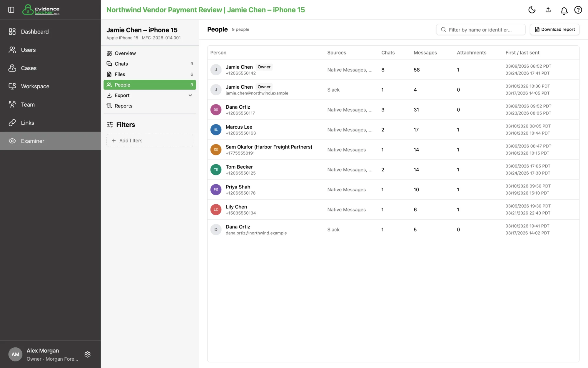
Task: Sort by the Messages column header
Action: click(x=425, y=53)
